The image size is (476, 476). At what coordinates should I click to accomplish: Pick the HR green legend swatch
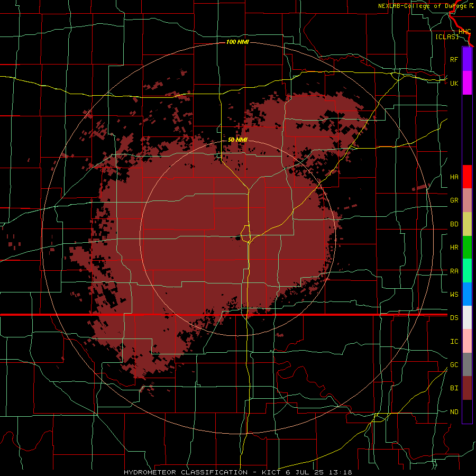click(x=467, y=248)
